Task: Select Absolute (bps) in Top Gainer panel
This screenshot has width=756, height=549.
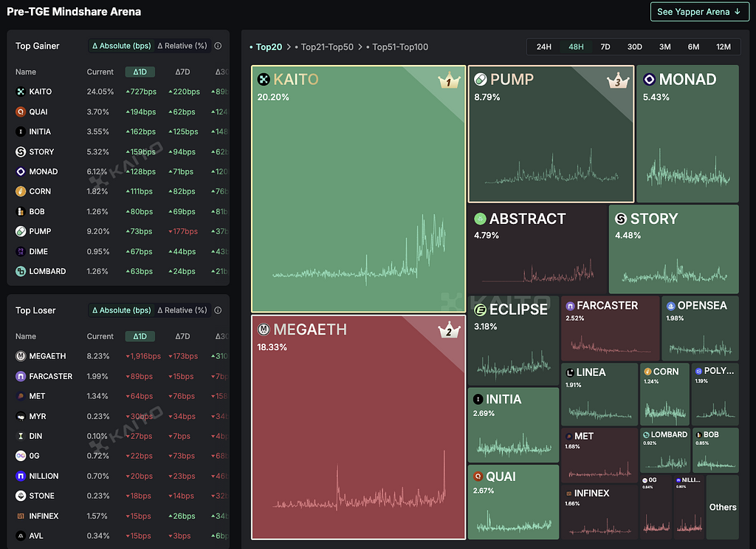Action: [x=122, y=46]
